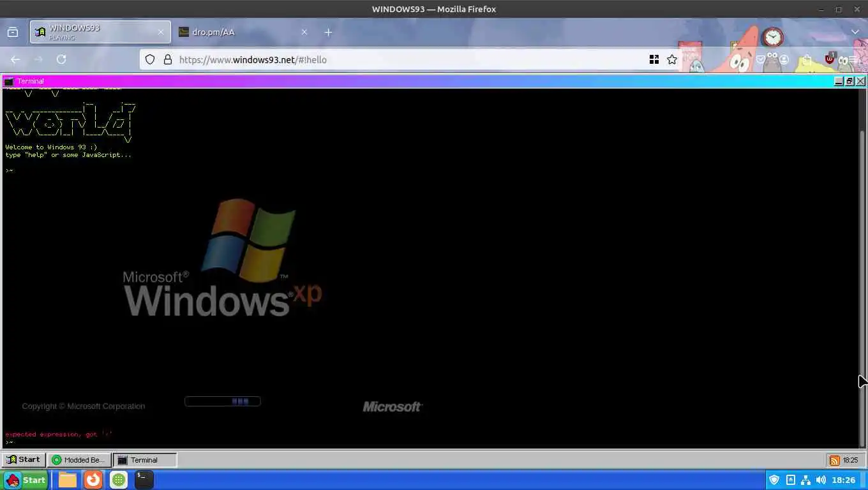Open the green XP-style Start button
The width and height of the screenshot is (868, 490).
click(24, 480)
